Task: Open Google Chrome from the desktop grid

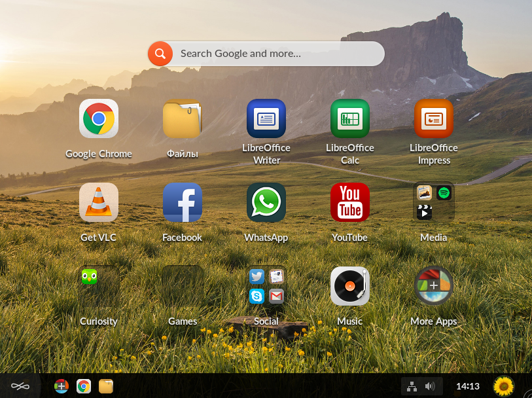Action: [99, 118]
